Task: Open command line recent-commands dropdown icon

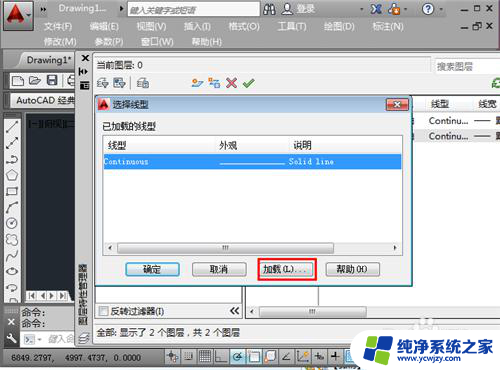Action: pyautogui.click(x=31, y=340)
